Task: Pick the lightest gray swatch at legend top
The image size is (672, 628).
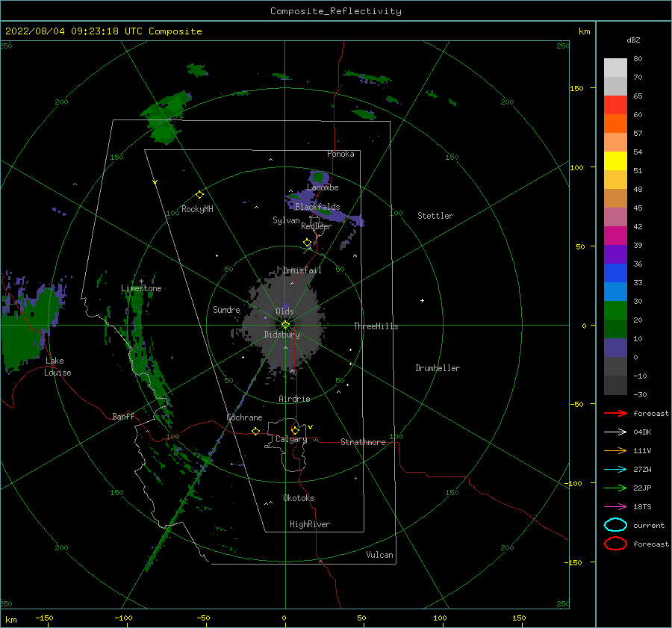Action: tap(615, 67)
